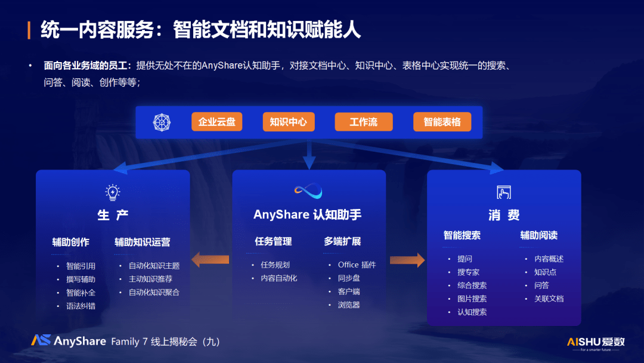Click the 生产 heading
644x363 pixels.
tap(113, 214)
